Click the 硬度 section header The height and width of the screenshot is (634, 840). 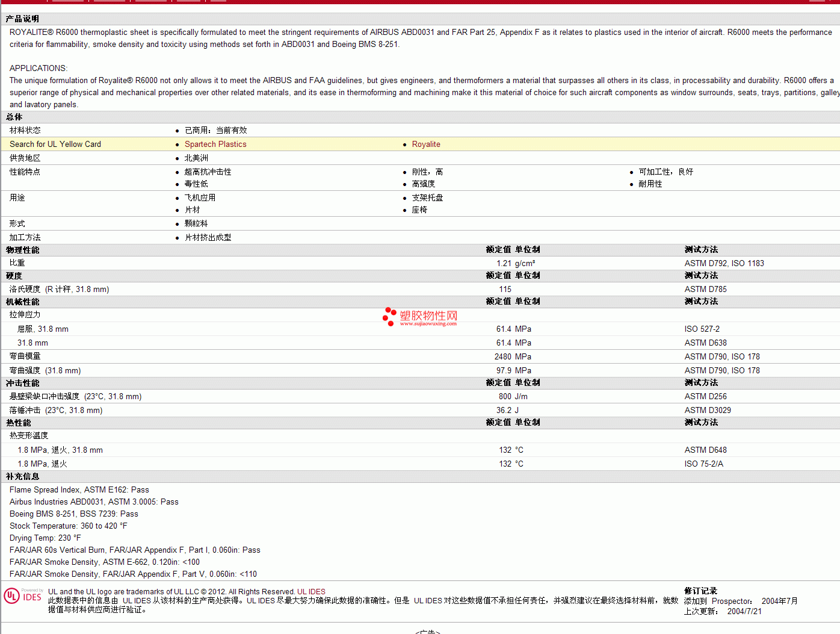point(14,276)
